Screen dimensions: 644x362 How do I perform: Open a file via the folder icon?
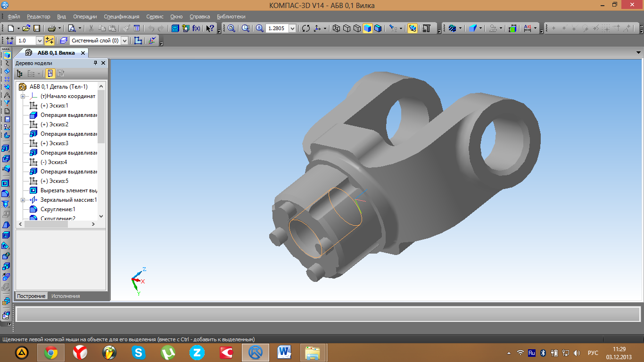point(26,28)
